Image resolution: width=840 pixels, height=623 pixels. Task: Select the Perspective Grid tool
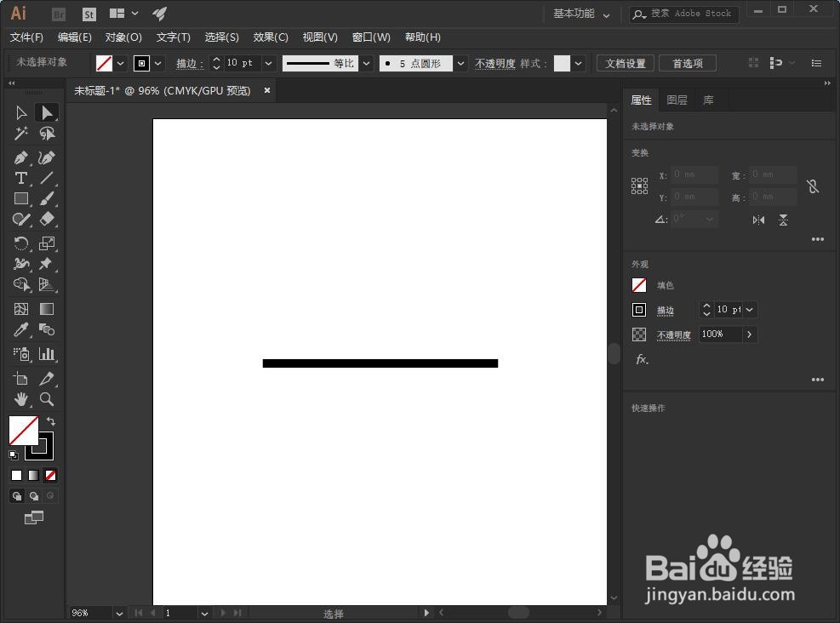pos(47,284)
